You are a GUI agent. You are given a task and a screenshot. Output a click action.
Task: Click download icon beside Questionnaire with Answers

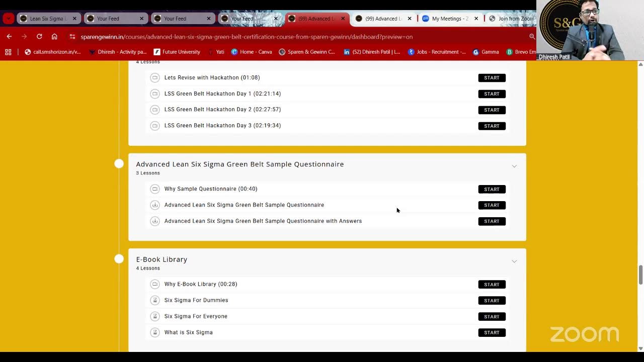tap(155, 221)
